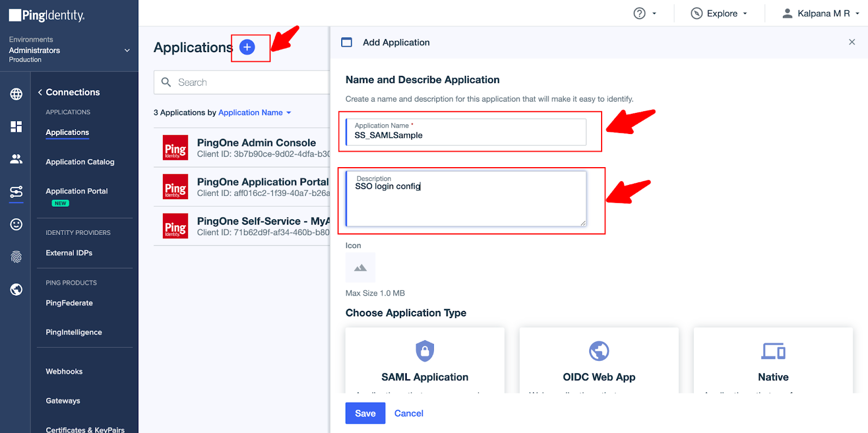Open Certificates & KeyPairs in sidebar
The image size is (868, 433).
point(85,429)
